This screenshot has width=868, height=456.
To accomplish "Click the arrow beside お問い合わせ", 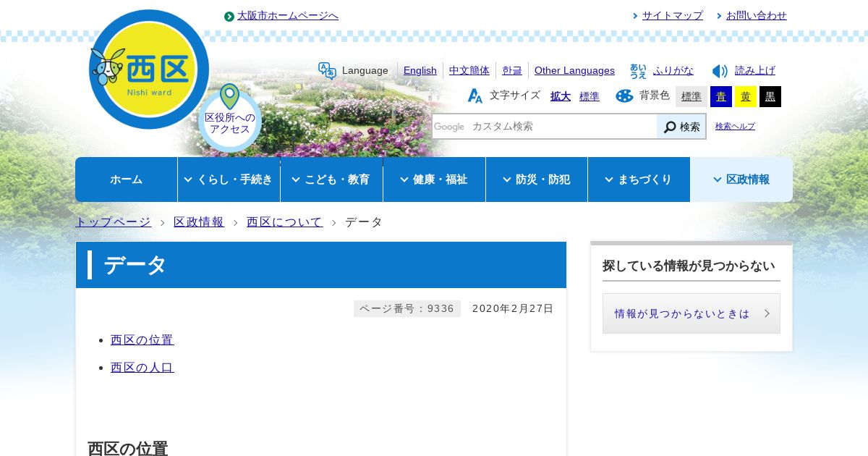I will coord(719,16).
